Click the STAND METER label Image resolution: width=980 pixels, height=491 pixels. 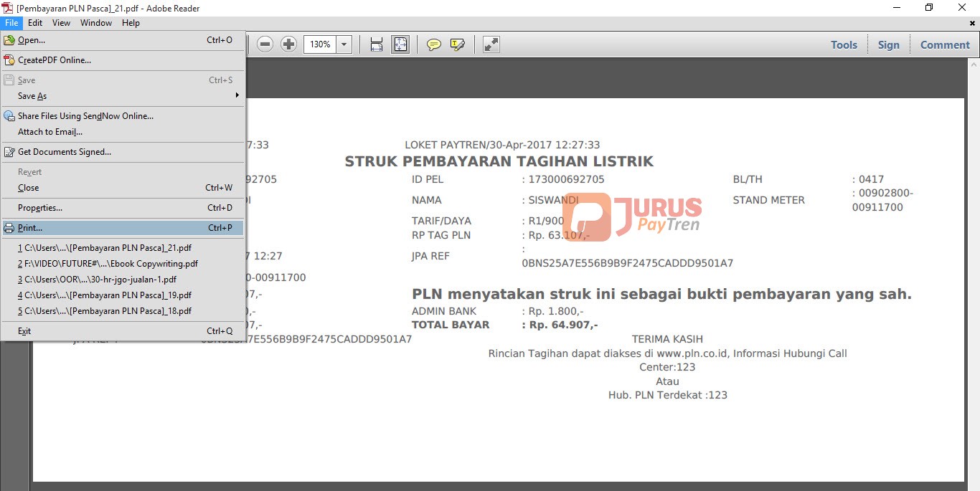tap(768, 200)
